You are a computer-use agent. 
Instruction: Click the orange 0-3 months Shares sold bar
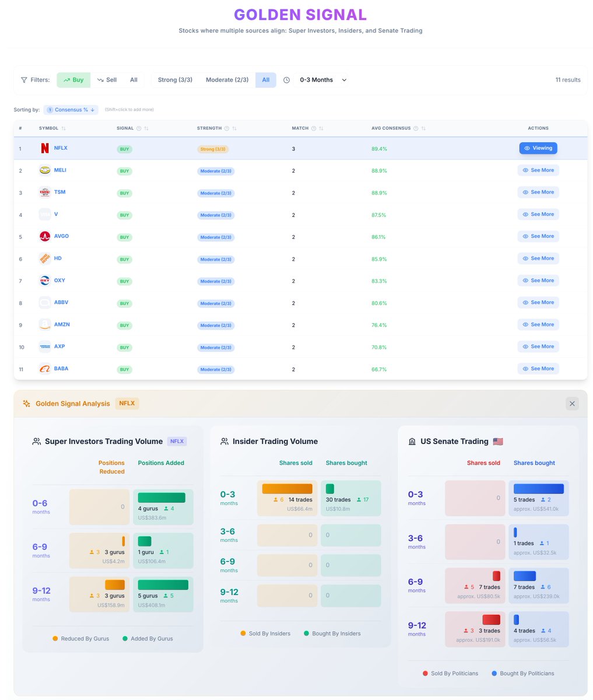point(287,489)
